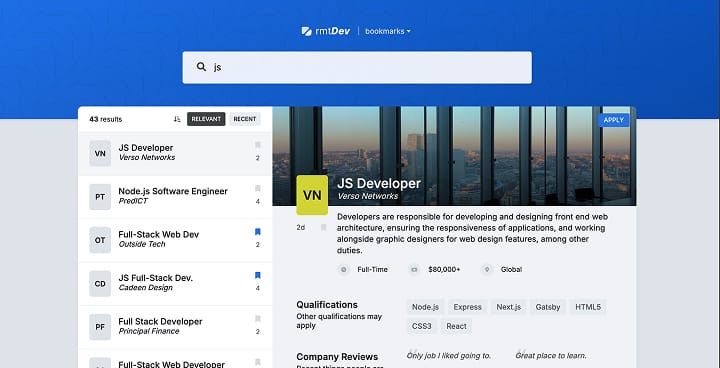Open the bookmarks dropdown

tap(388, 31)
